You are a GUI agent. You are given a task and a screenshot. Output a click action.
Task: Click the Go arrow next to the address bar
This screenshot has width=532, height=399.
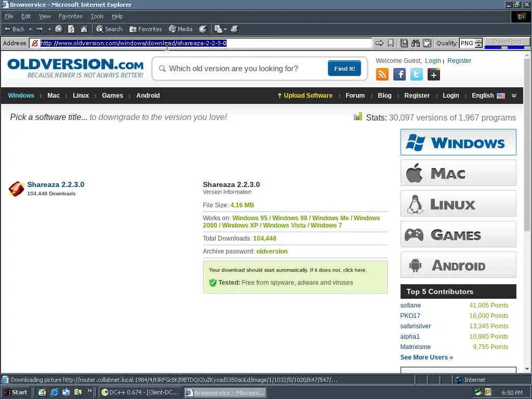click(x=379, y=43)
